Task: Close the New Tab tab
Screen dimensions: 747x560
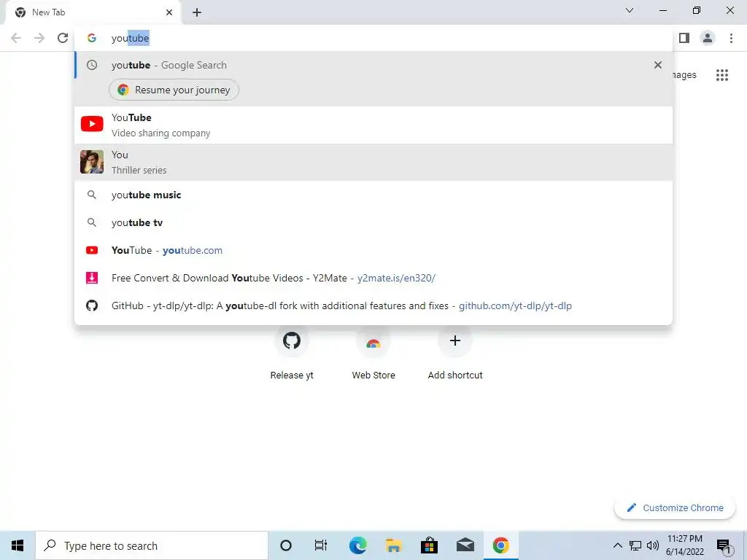Action: (169, 12)
